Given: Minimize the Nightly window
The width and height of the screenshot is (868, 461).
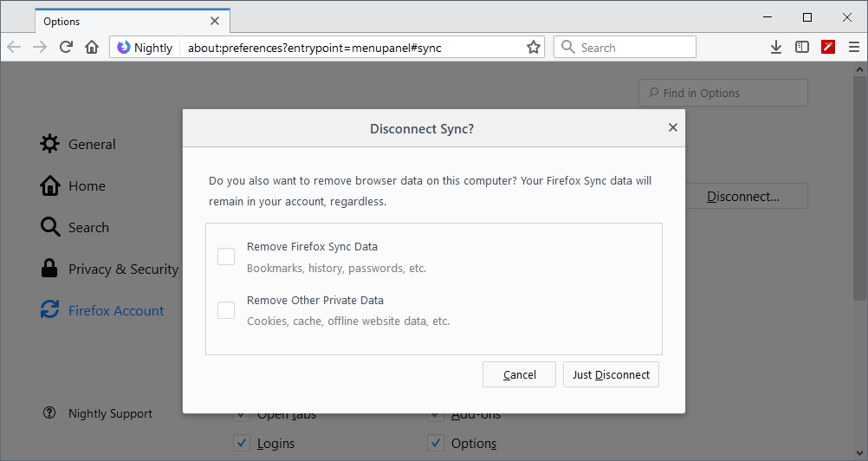Looking at the screenshot, I should [x=768, y=17].
